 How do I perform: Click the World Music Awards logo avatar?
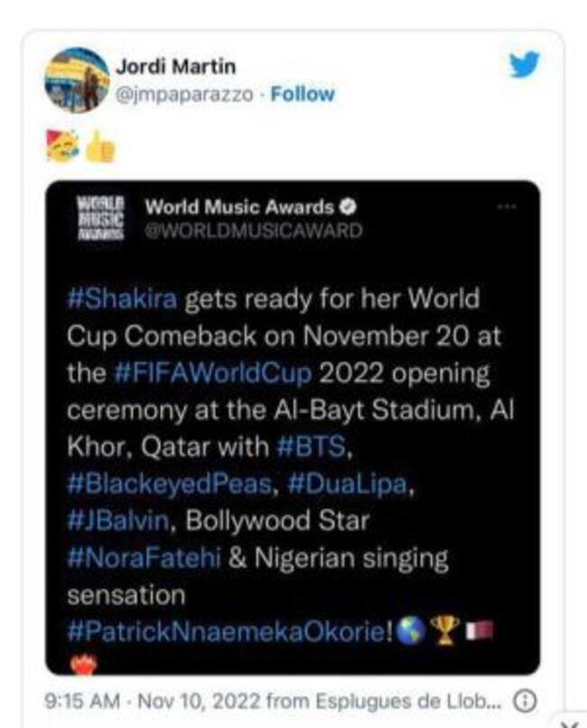[98, 219]
